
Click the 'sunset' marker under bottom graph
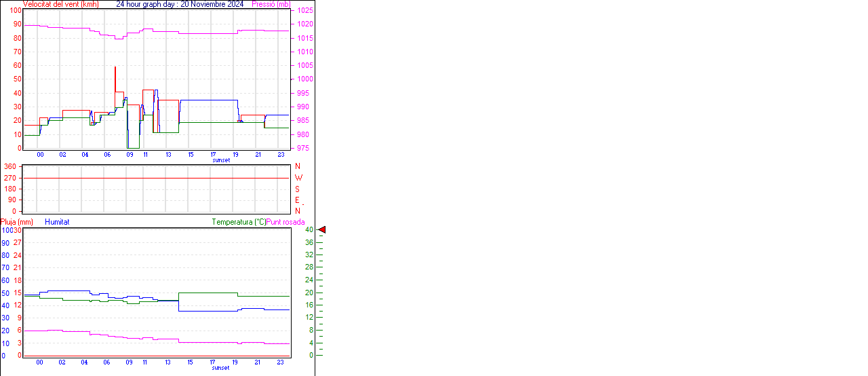(221, 368)
